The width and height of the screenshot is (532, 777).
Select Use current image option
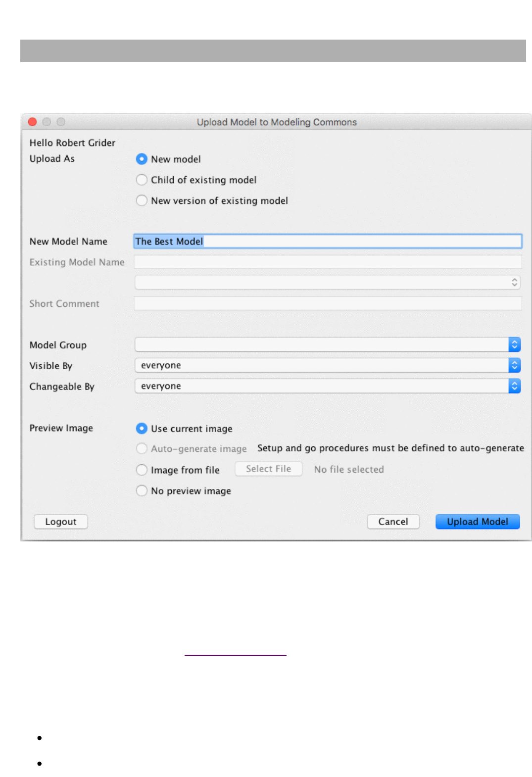click(142, 429)
